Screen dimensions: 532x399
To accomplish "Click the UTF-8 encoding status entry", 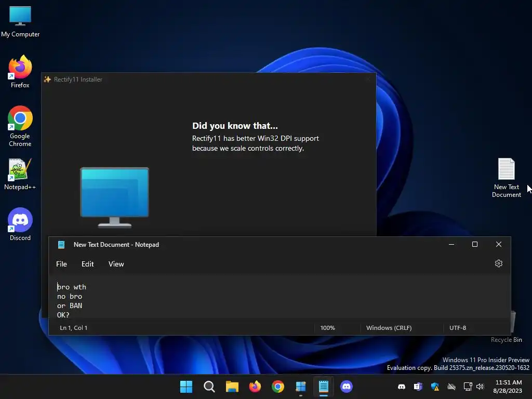I will pos(458,328).
